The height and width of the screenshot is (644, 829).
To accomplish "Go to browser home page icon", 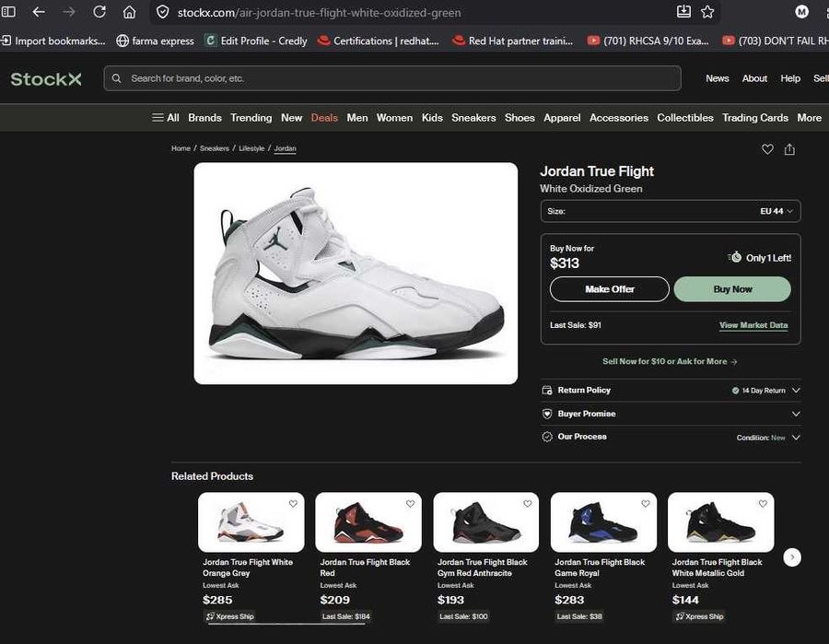I will tap(130, 12).
